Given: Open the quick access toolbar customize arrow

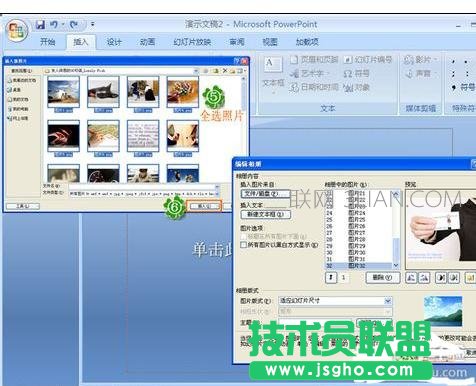Looking at the screenshot, I should 92,24.
